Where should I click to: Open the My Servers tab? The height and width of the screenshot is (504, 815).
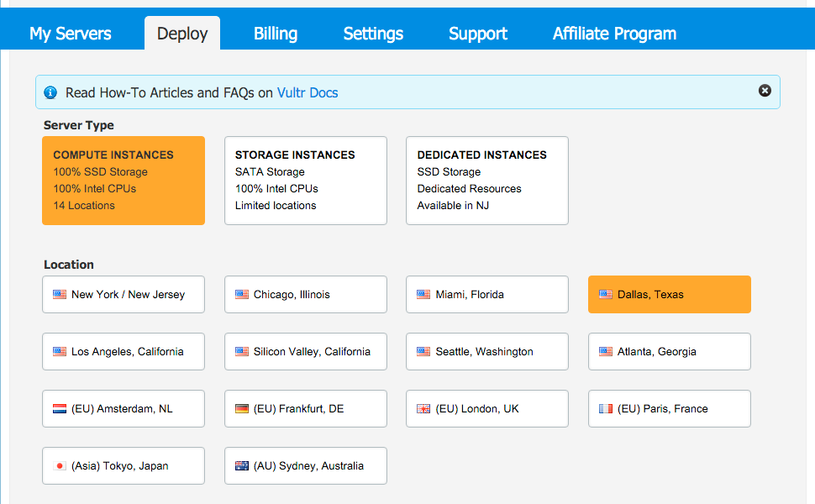click(71, 34)
